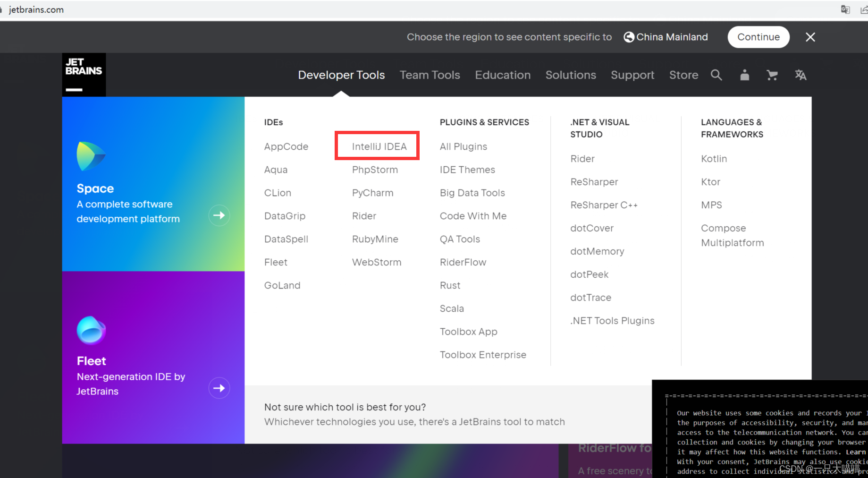The height and width of the screenshot is (478, 868).
Task: Open the RubyMine link
Action: tap(375, 239)
